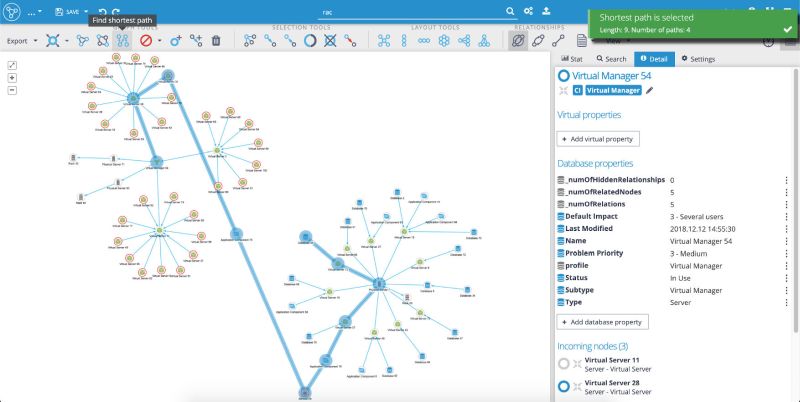Viewport: 800px width, 402px height.
Task: Open options menu for Type row
Action: [x=786, y=303]
